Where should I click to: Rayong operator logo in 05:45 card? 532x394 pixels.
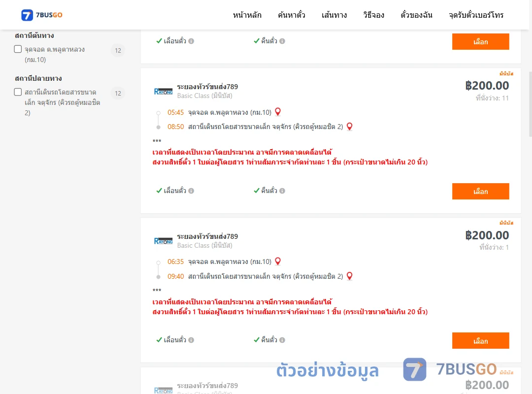[x=163, y=91]
